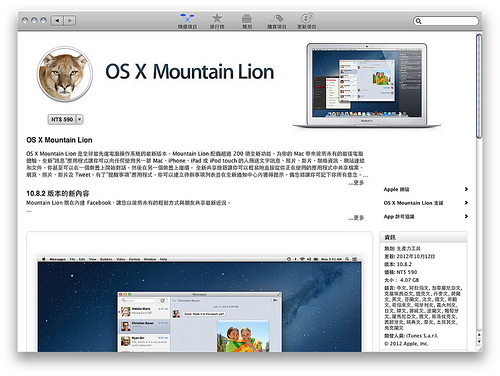Click the 'iTunes S.a.r.l.' seller line
The width and height of the screenshot is (500, 376).
(411, 336)
